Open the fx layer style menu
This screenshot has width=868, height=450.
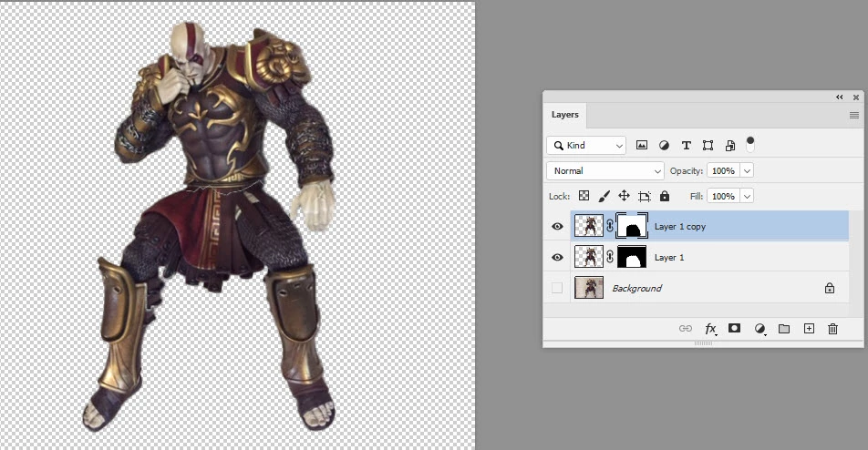tap(711, 329)
